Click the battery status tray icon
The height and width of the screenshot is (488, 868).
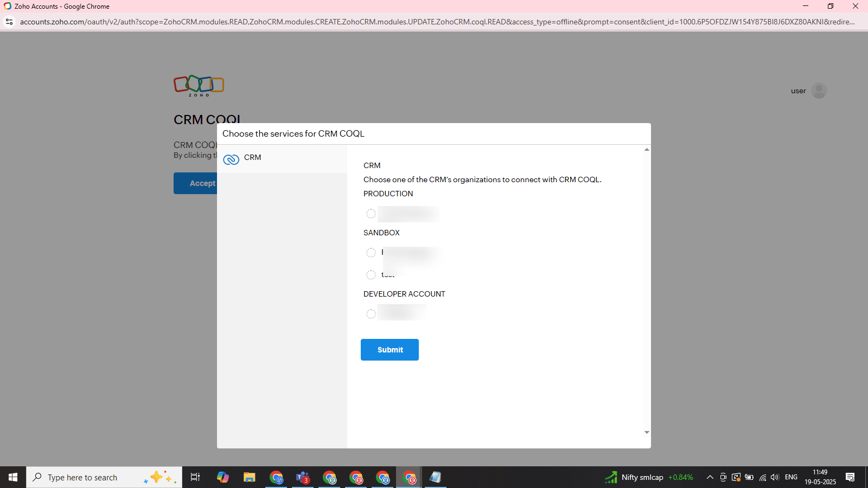tap(749, 477)
